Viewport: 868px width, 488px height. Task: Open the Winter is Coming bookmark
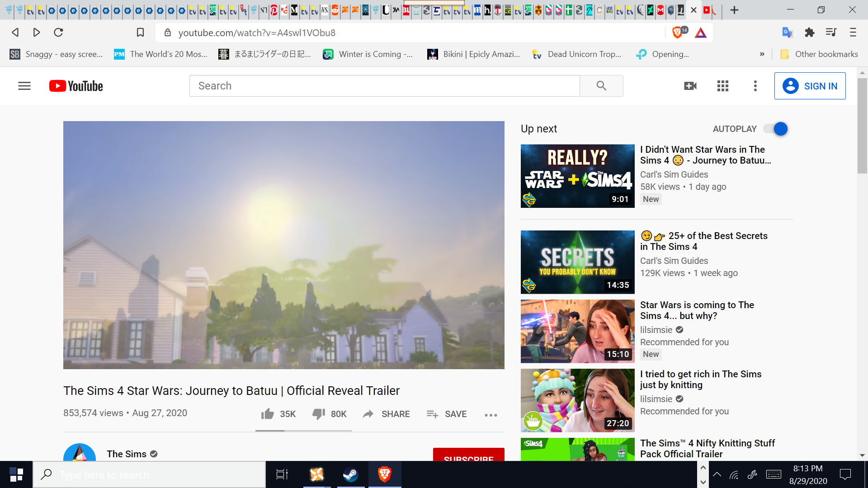click(368, 54)
